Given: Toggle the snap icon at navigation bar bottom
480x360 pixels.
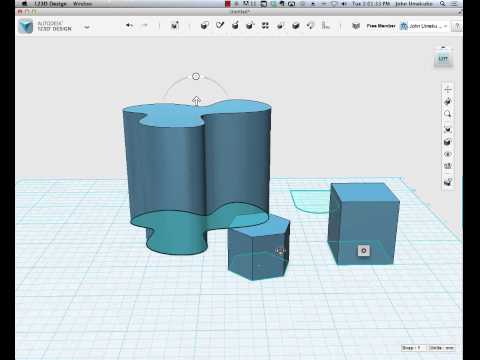Looking at the screenshot, I should click(x=448, y=182).
